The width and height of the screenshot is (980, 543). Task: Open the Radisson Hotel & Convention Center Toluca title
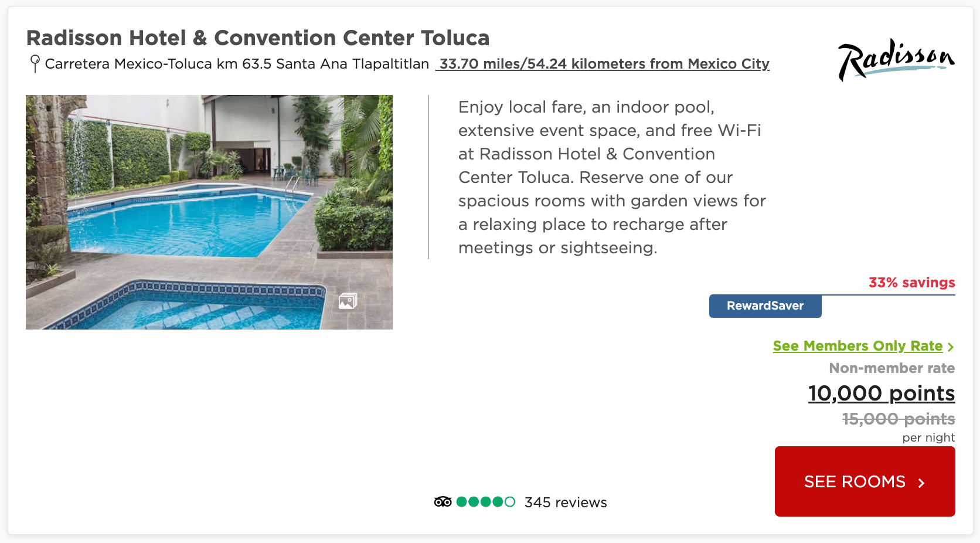(x=258, y=38)
